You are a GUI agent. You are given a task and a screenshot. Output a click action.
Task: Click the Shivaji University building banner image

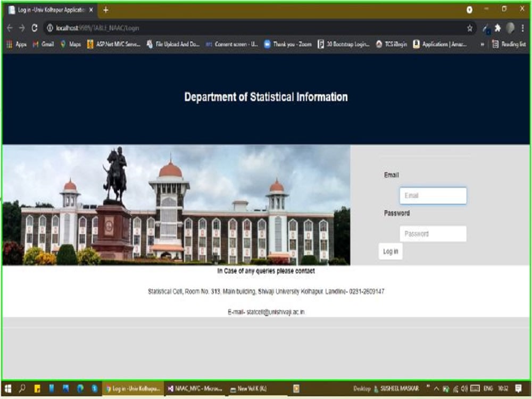[176, 205]
